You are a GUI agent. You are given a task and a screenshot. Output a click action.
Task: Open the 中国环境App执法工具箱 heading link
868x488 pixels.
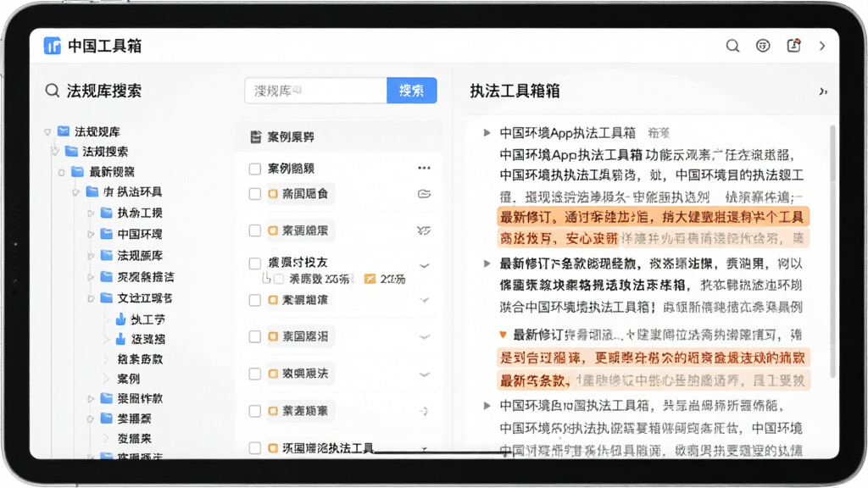point(567,133)
